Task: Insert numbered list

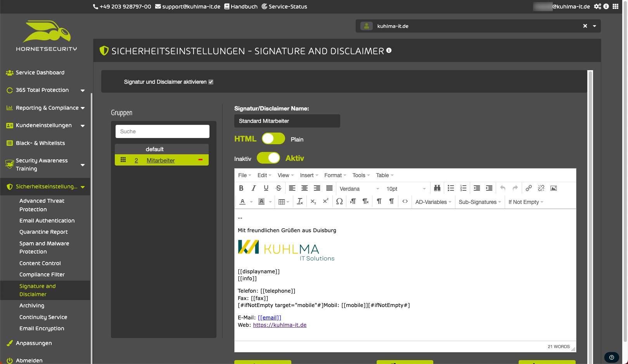Action: [463, 188]
